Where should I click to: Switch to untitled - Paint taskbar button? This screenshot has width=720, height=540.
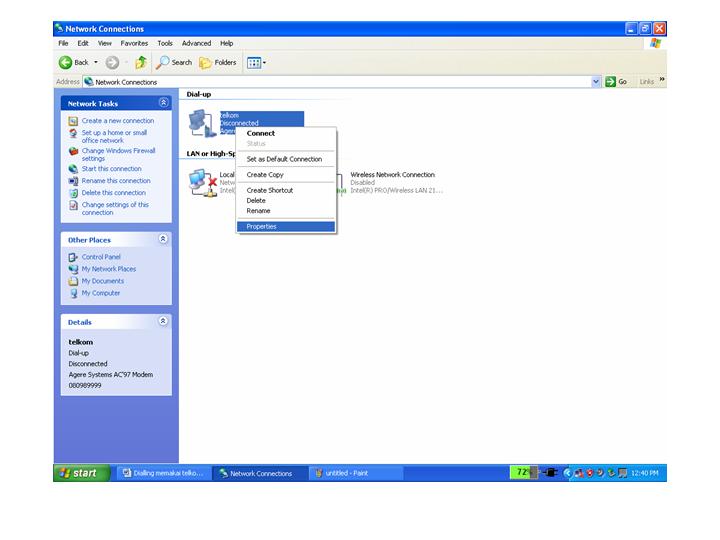point(356,473)
